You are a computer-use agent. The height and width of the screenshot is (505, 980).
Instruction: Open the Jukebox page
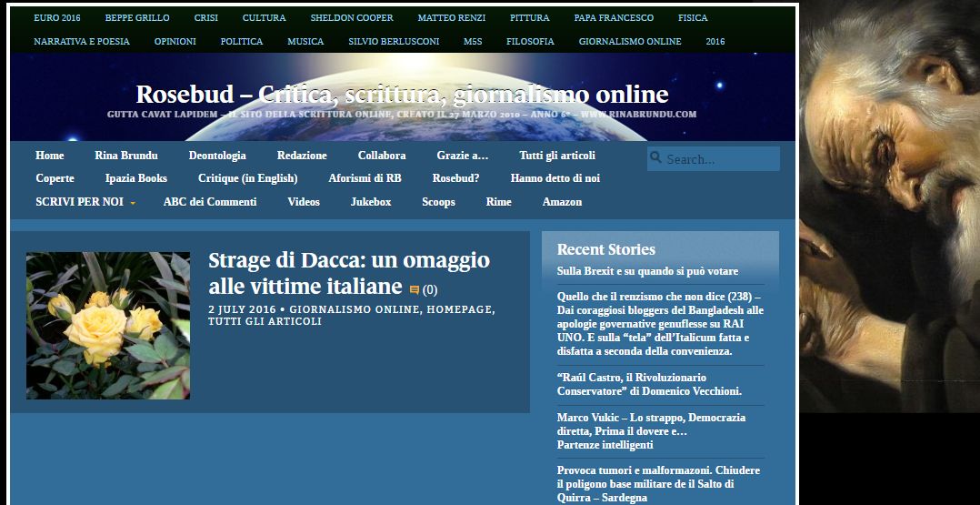coord(371,202)
